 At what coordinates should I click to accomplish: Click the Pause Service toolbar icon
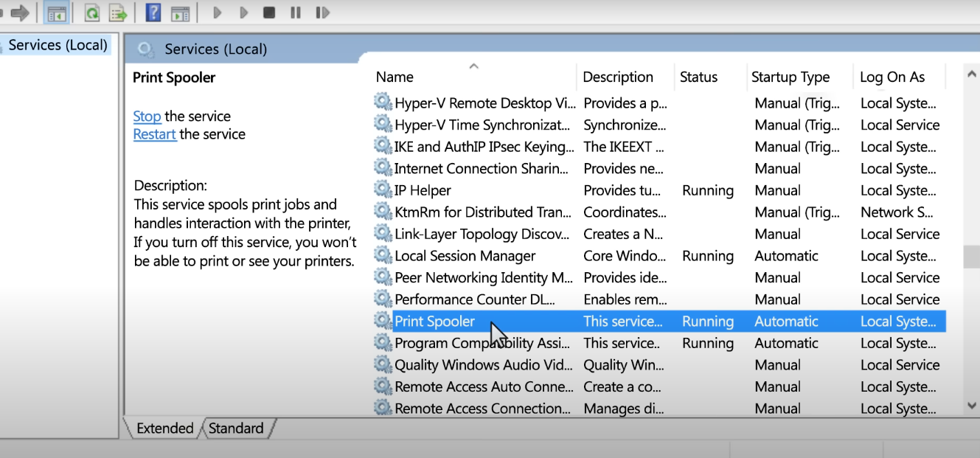pos(296,13)
